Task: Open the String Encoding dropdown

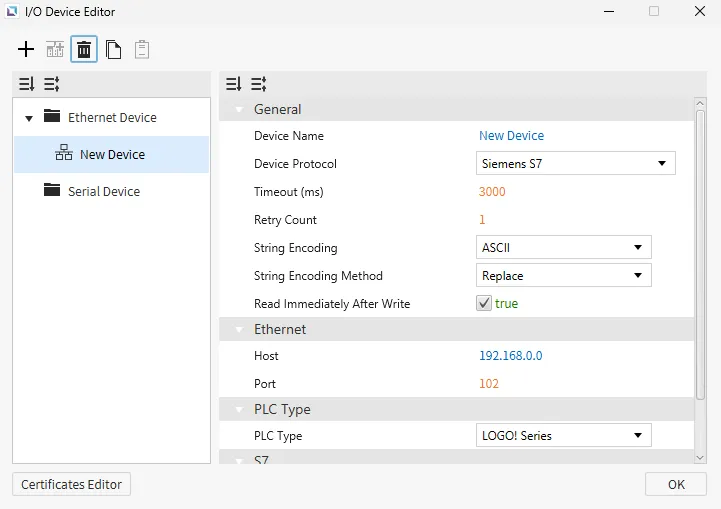Action: (563, 247)
